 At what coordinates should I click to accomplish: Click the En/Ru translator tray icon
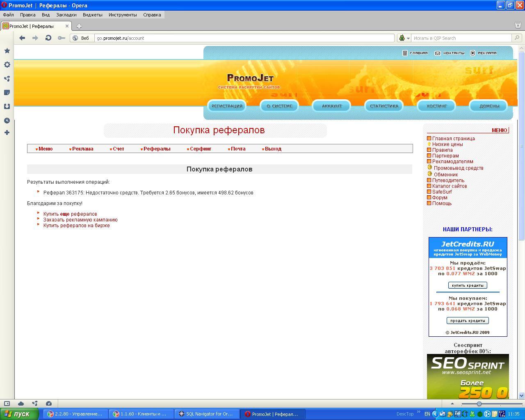(x=502, y=414)
